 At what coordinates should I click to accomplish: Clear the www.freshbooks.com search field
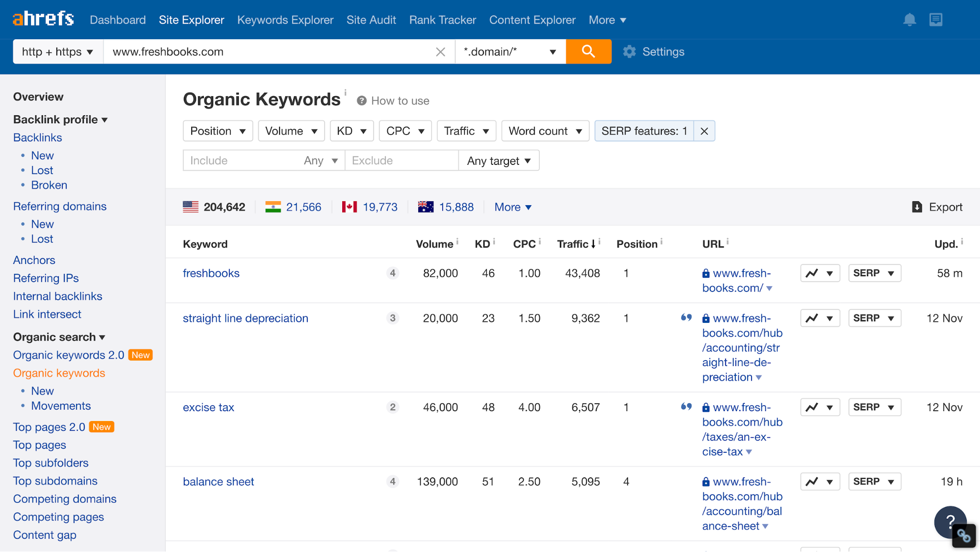point(440,52)
